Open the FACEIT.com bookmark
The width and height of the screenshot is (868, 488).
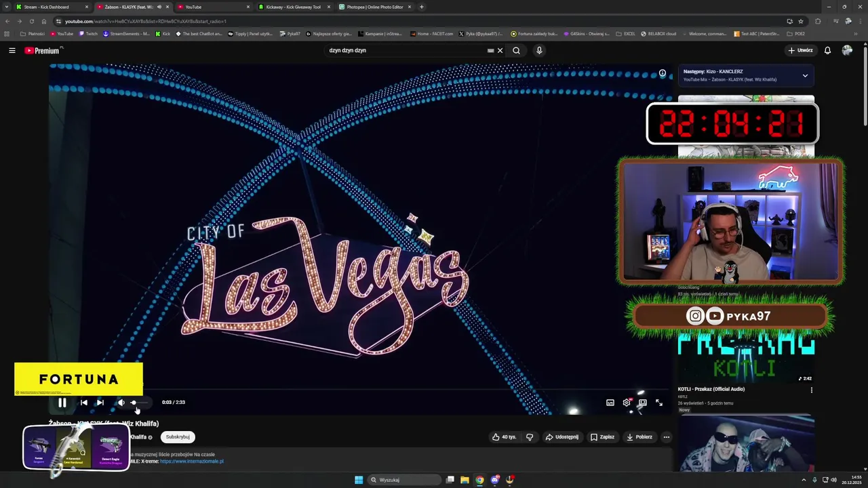(x=432, y=33)
